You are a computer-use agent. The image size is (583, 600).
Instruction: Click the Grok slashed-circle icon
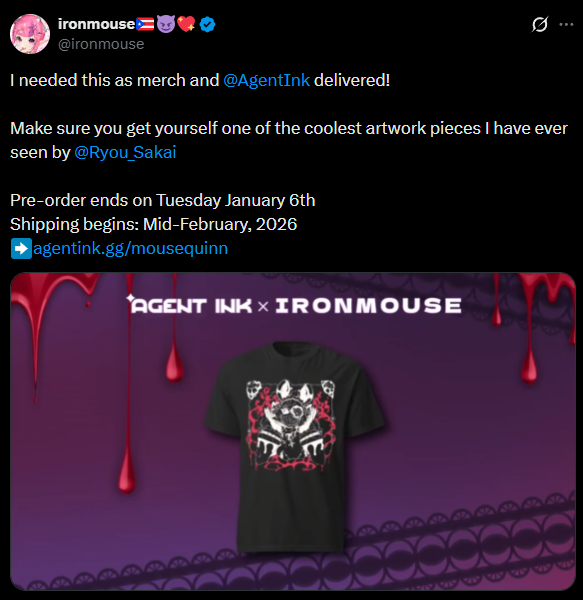click(540, 24)
